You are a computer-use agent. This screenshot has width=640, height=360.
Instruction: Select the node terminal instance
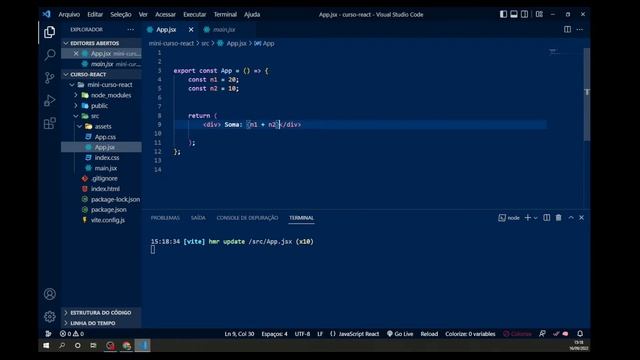point(509,218)
